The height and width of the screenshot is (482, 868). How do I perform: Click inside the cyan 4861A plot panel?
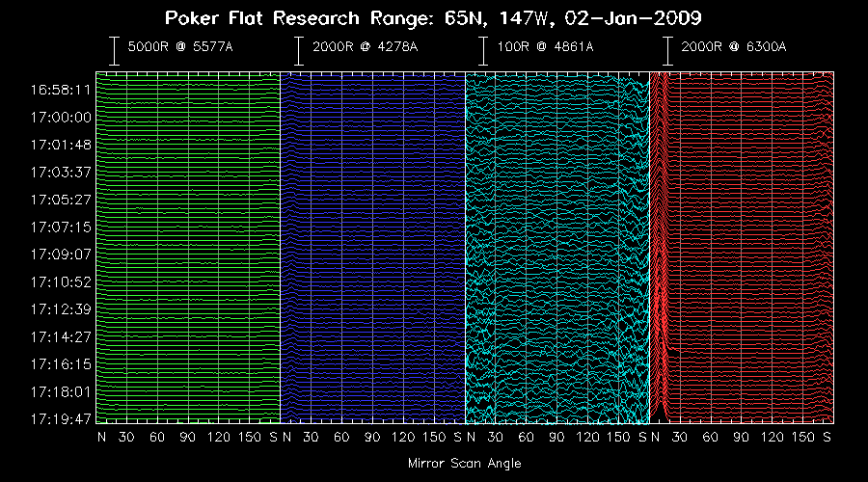point(556,248)
